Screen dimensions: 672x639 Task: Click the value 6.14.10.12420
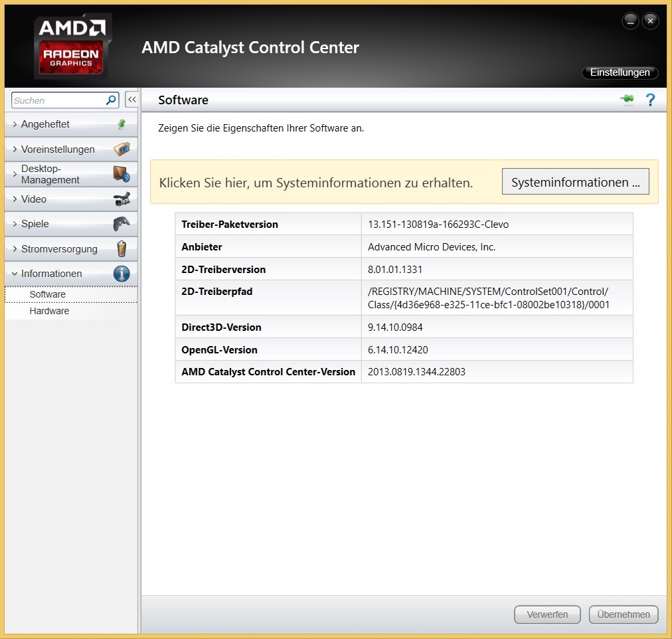point(398,349)
